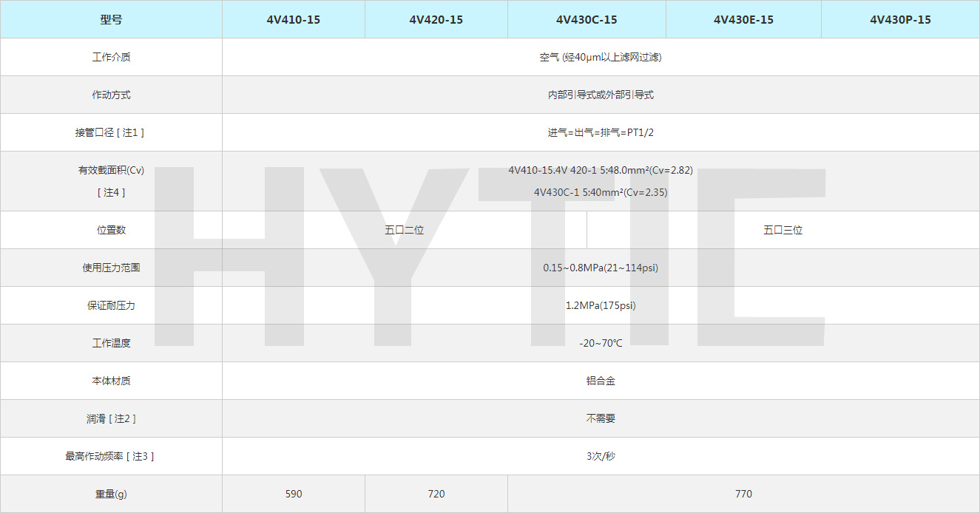Click the 保证耐压力 row label

click(111, 305)
